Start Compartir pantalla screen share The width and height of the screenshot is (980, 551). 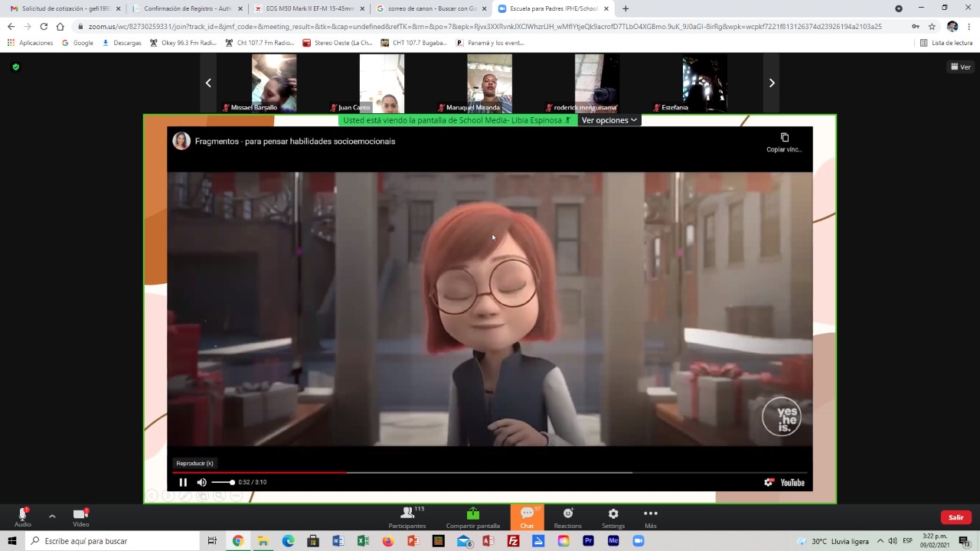(473, 517)
